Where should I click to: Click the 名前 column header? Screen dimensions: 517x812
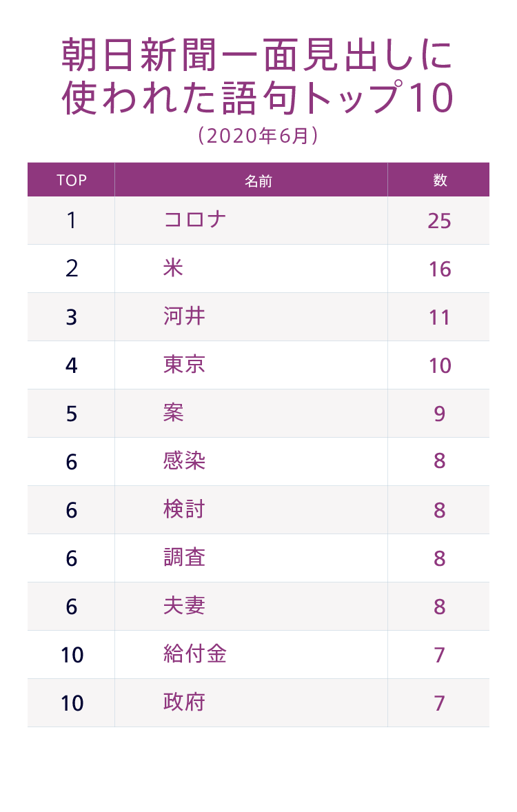(x=258, y=181)
